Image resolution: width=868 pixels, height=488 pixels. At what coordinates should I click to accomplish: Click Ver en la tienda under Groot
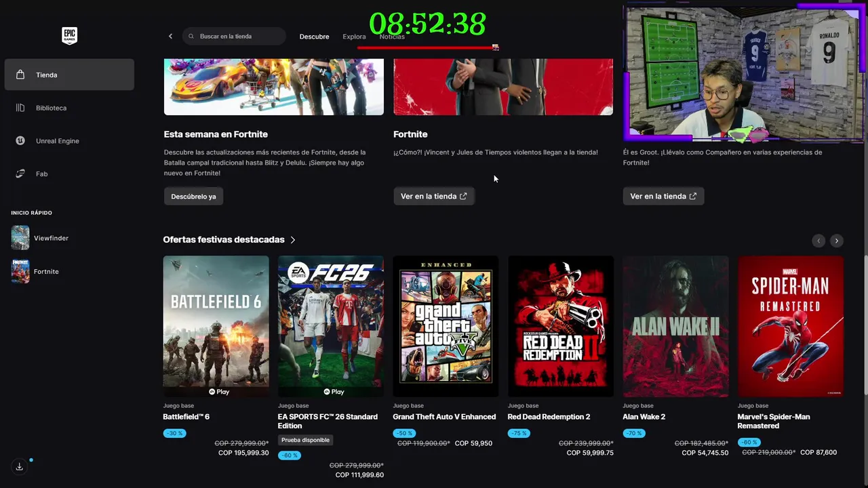pyautogui.click(x=663, y=196)
